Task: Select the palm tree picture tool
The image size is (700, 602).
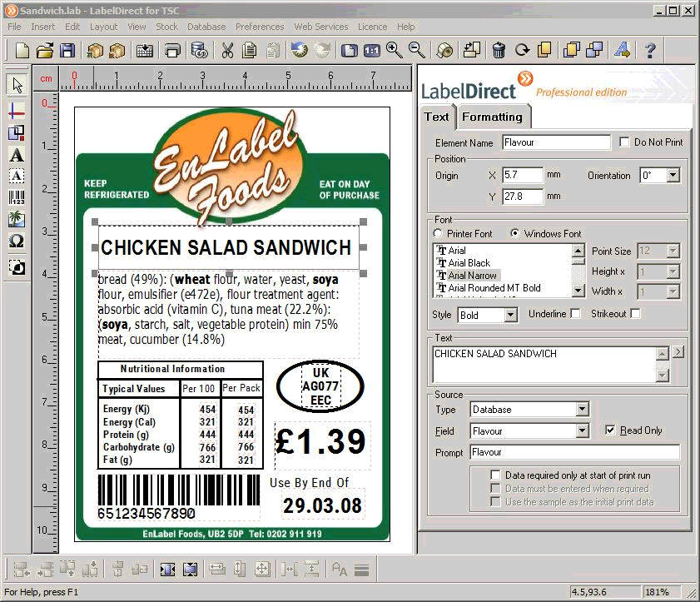Action: pos(17,219)
